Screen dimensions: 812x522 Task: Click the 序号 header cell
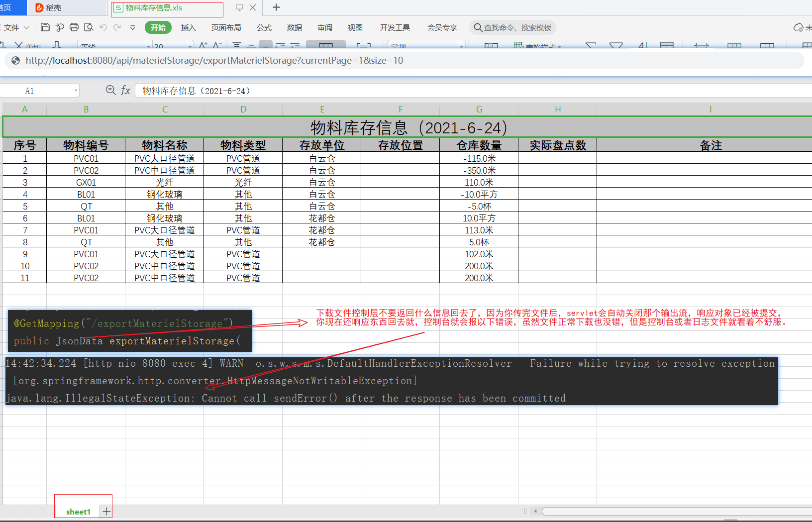point(25,145)
